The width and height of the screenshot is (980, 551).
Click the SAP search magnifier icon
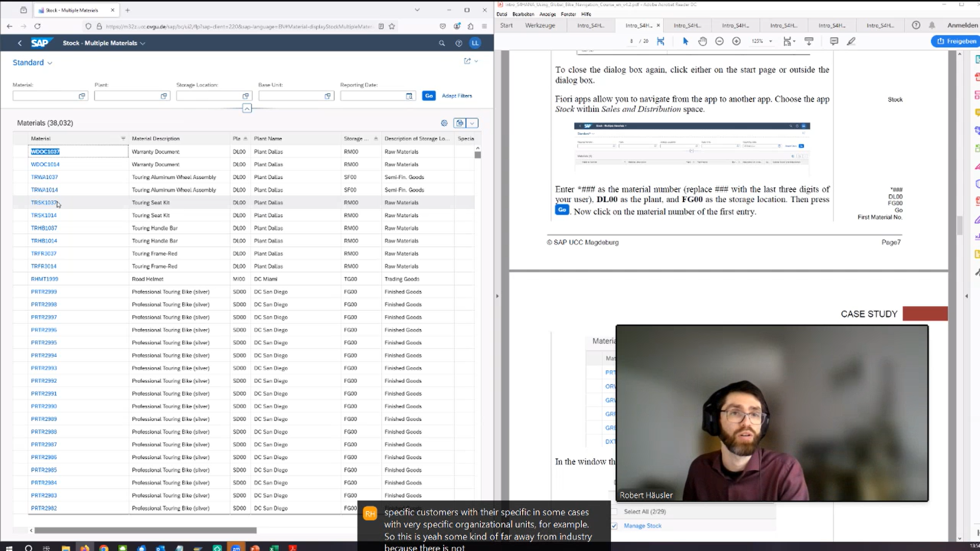[442, 43]
